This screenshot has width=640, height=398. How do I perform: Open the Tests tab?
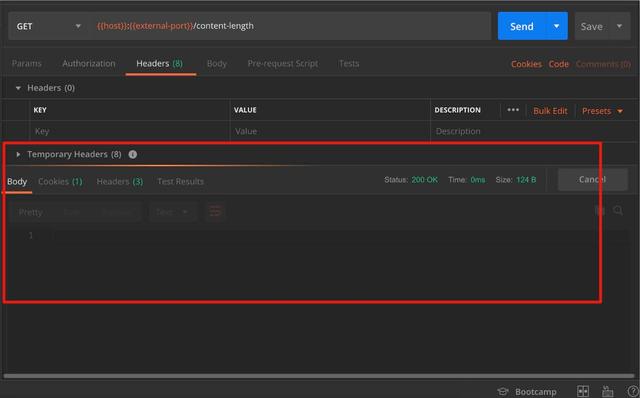click(x=349, y=64)
